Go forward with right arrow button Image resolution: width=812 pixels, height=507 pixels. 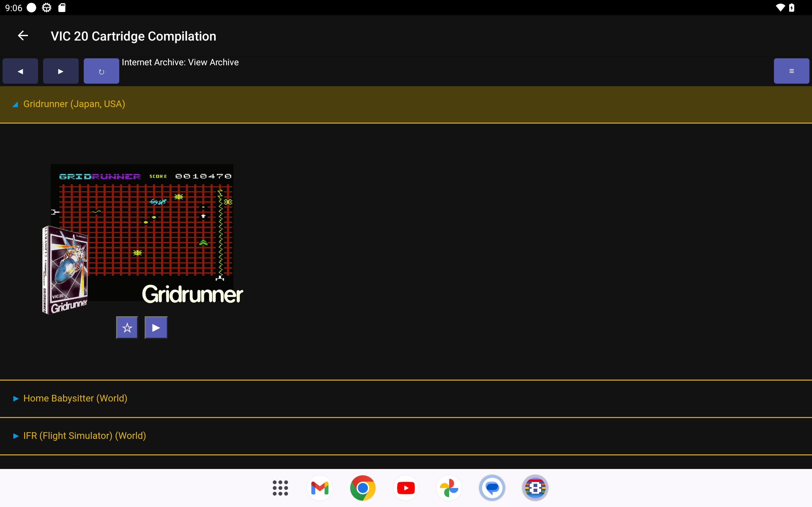click(61, 71)
